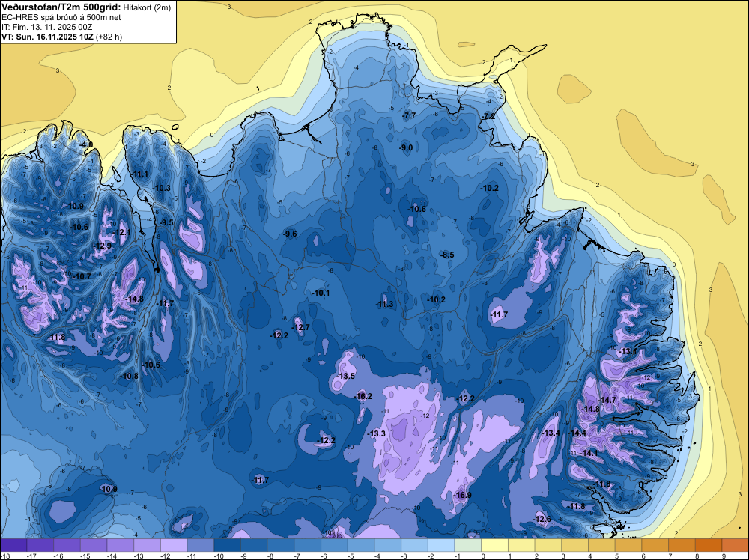Select the -11.1 temperature value

point(140,174)
